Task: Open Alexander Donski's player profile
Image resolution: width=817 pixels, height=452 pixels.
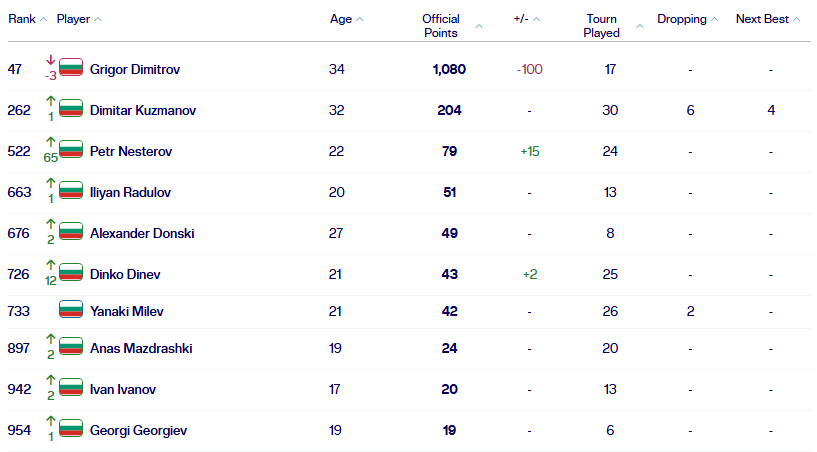Action: [x=142, y=233]
